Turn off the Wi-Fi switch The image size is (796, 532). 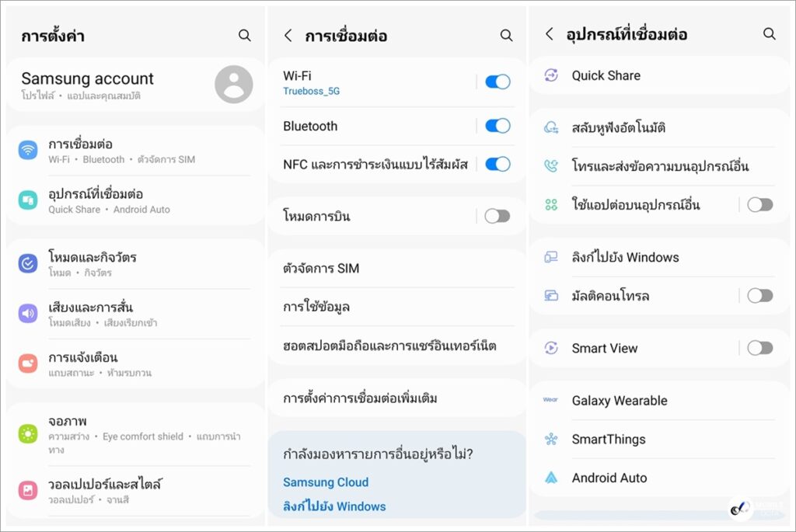[x=497, y=82]
